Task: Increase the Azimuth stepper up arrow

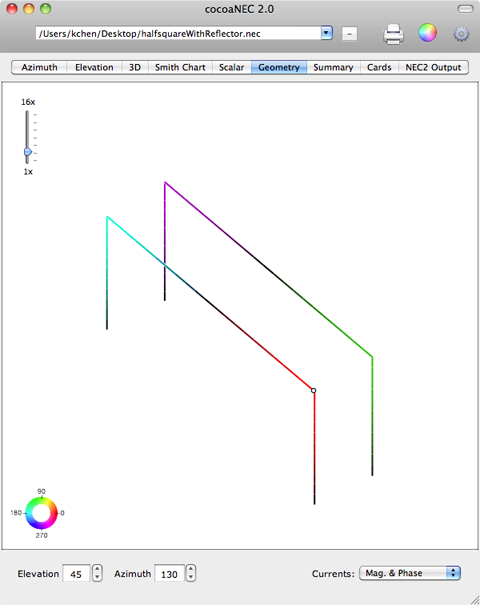Action: click(x=191, y=569)
